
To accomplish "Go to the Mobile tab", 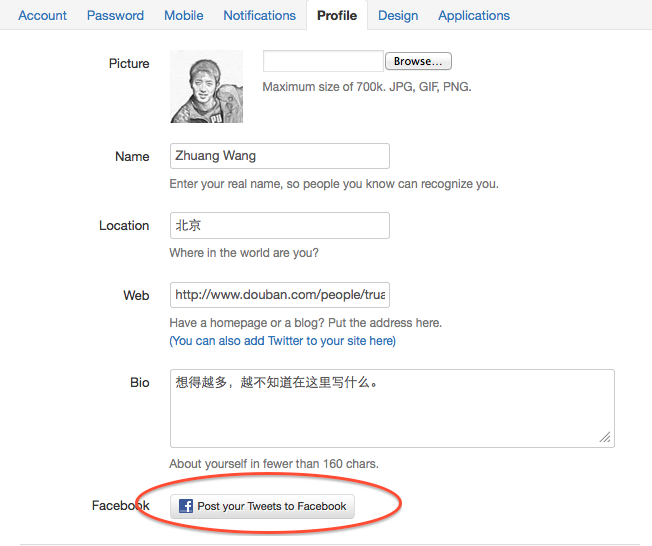I will pos(184,15).
